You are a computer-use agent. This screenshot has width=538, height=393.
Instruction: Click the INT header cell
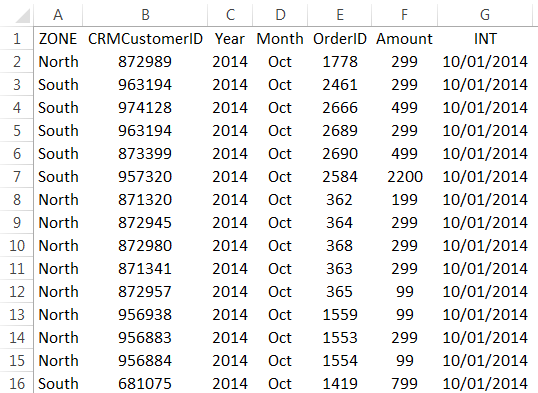point(484,39)
